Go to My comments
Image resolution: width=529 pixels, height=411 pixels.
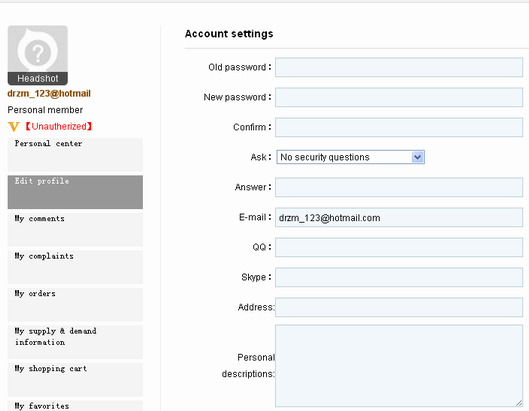point(75,229)
